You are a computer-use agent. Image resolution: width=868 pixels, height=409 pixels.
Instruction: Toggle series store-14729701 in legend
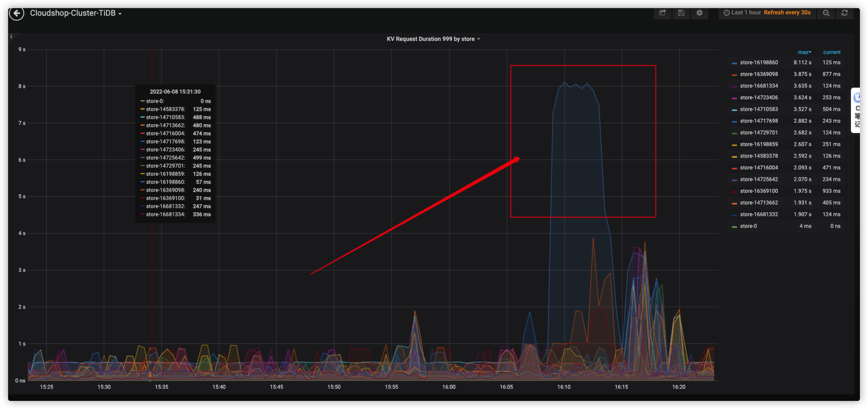(x=759, y=133)
